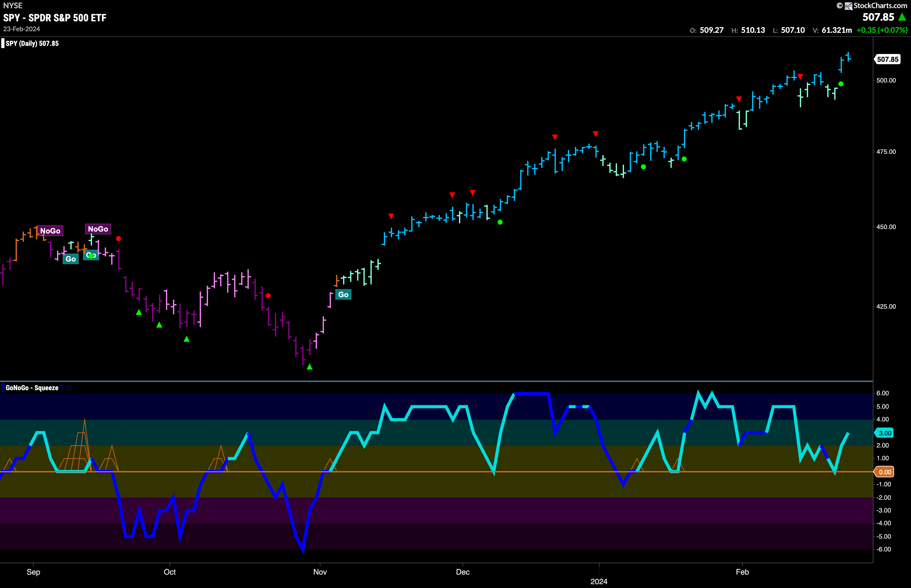Click the 450.00 price axis label

click(886, 227)
